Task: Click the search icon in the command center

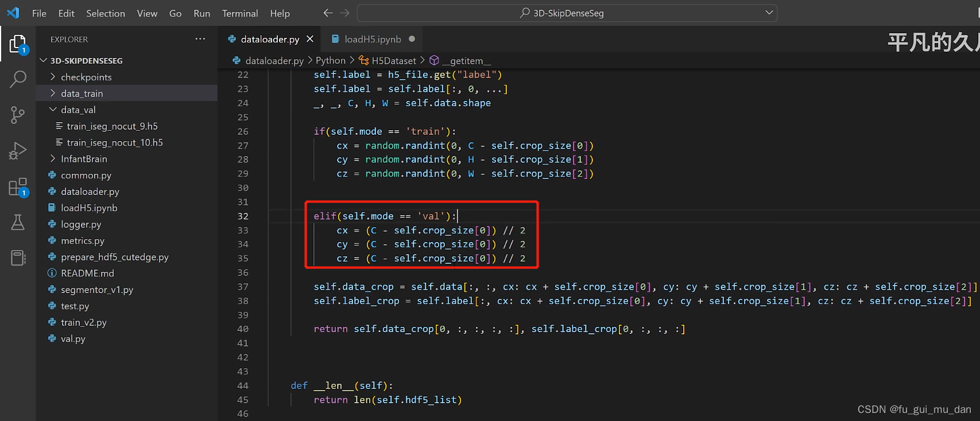Action: (525, 13)
